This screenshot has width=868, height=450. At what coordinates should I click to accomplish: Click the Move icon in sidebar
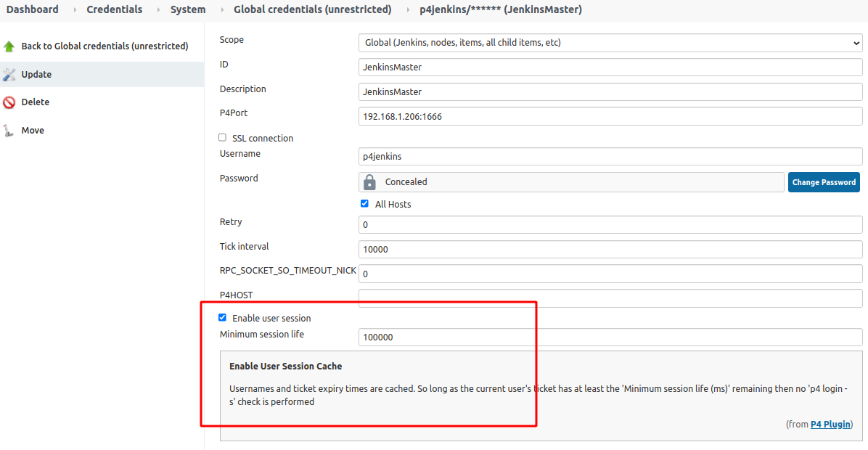pos(9,131)
